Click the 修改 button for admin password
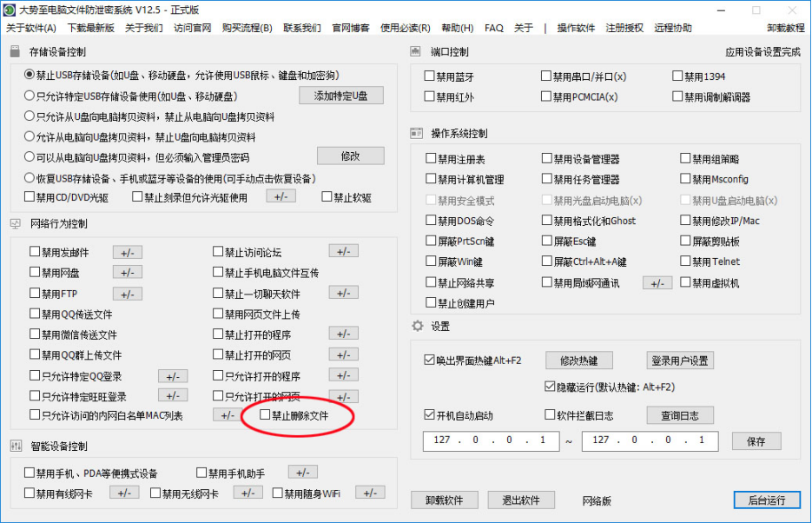The height and width of the screenshot is (523, 812). 351,156
